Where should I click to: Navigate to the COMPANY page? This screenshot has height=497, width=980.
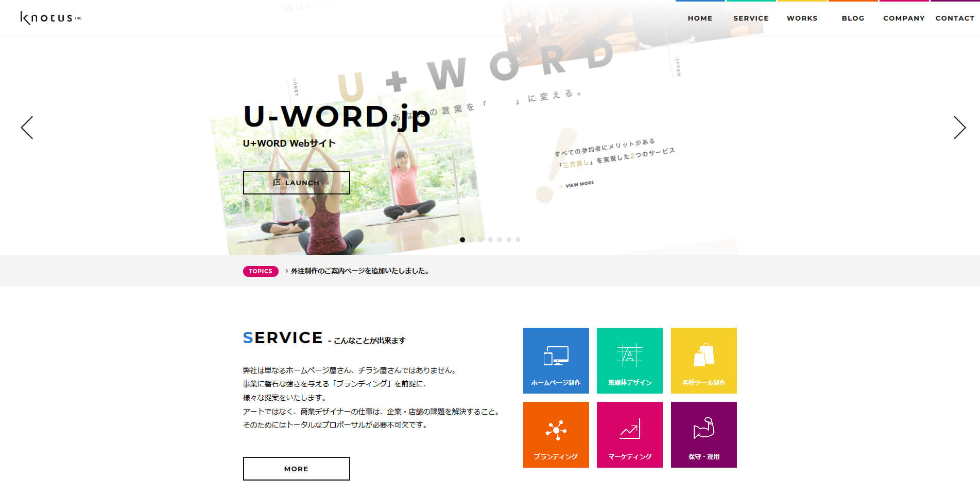pyautogui.click(x=904, y=18)
